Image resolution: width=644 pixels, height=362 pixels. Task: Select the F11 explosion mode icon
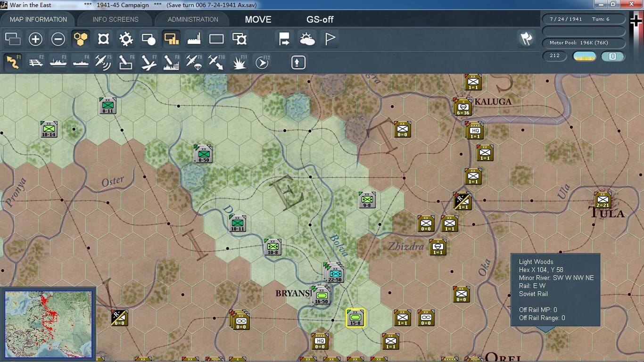[239, 62]
